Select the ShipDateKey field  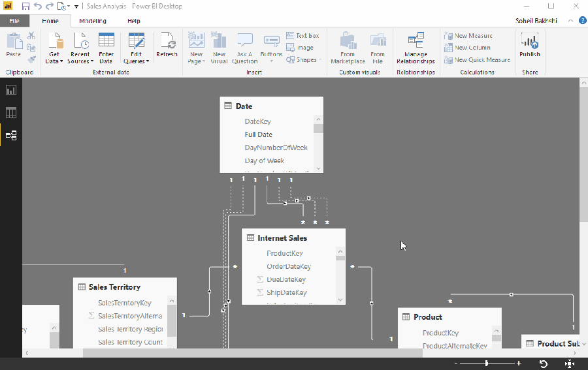[287, 292]
